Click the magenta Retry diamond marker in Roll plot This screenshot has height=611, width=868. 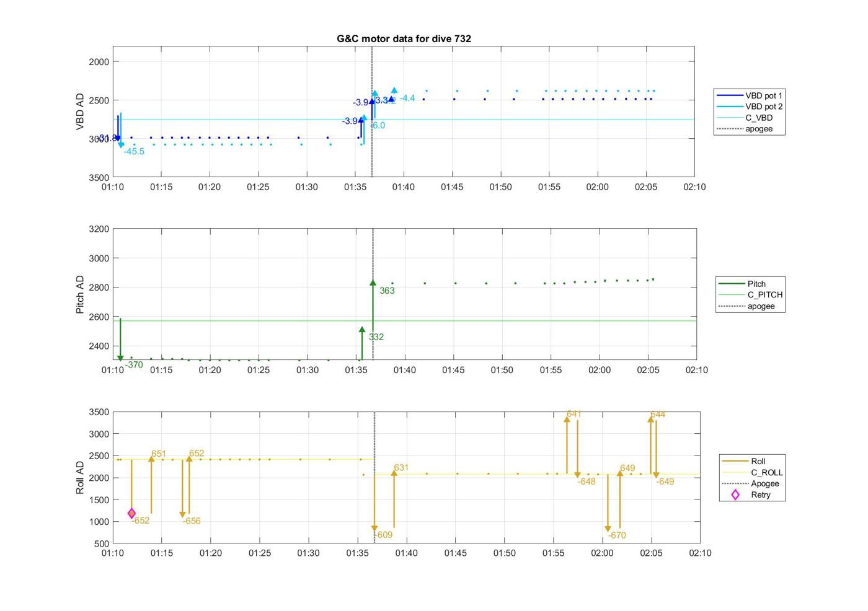tap(131, 513)
